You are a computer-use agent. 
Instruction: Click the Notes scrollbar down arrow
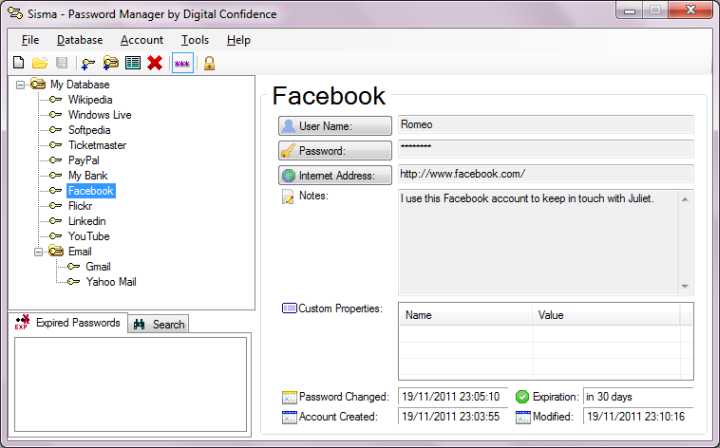tap(685, 286)
